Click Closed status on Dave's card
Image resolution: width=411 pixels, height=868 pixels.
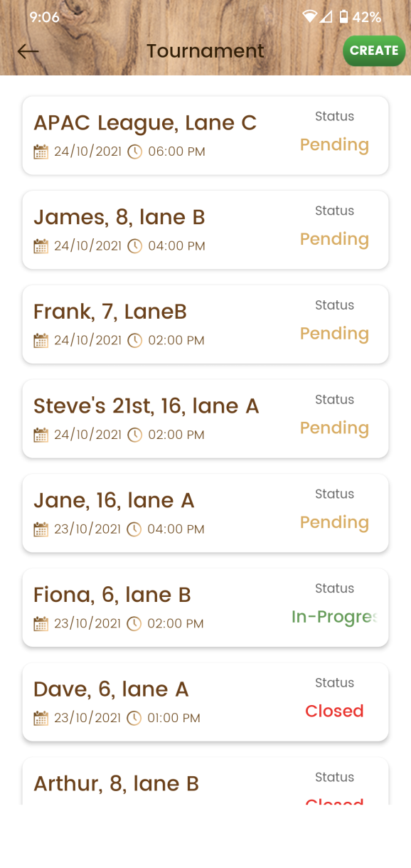pos(334,711)
